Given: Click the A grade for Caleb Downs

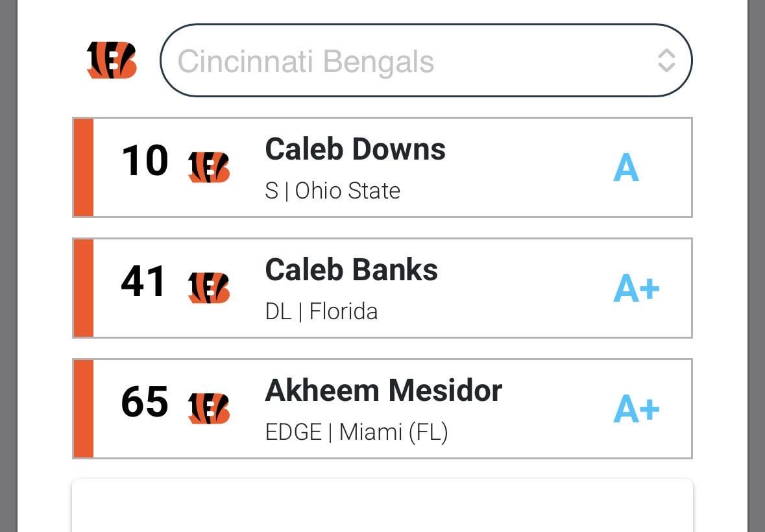Looking at the screenshot, I should (x=626, y=167).
